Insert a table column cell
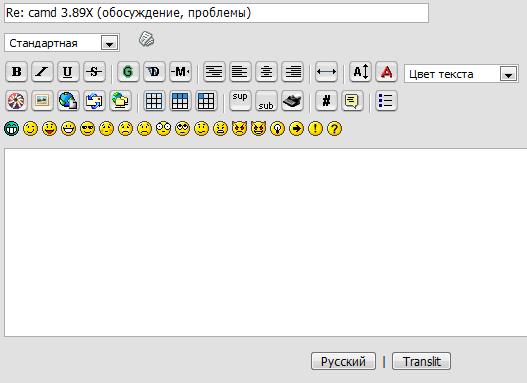The height and width of the screenshot is (383, 527). click(x=206, y=100)
